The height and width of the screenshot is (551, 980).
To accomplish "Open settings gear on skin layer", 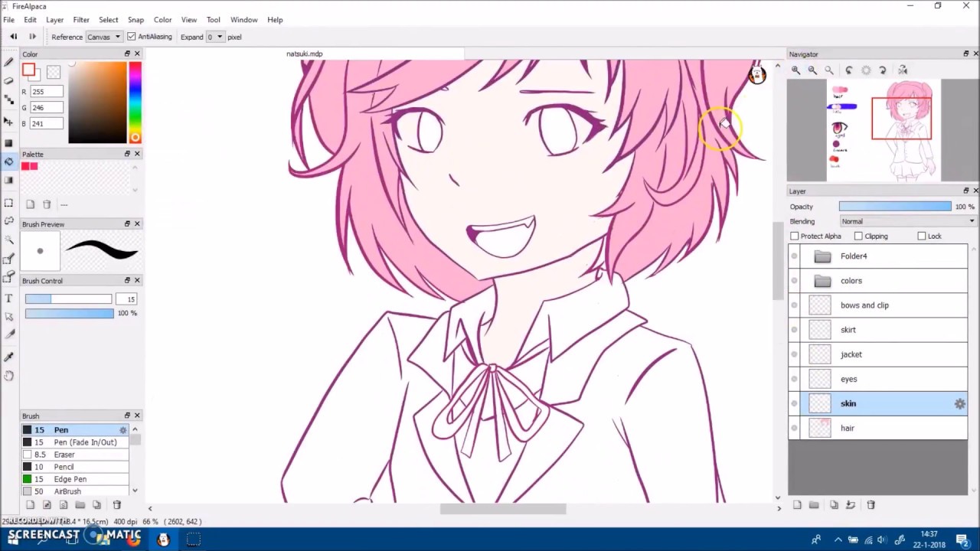I will pos(959,403).
